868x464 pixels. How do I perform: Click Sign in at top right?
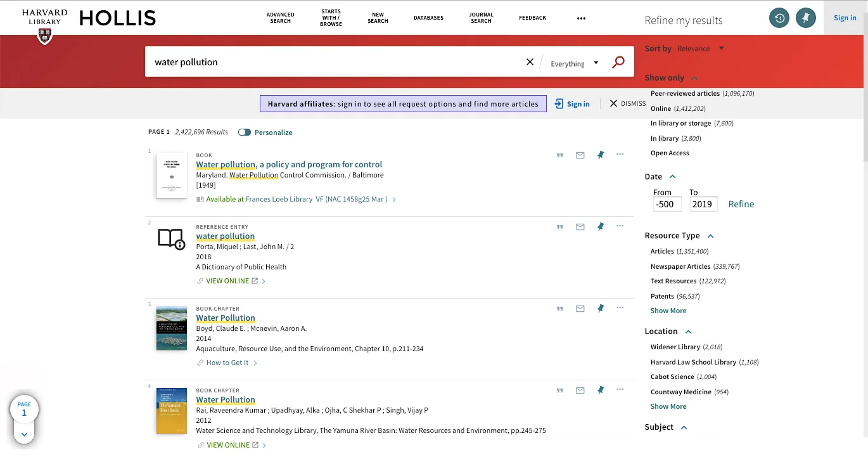pos(845,18)
